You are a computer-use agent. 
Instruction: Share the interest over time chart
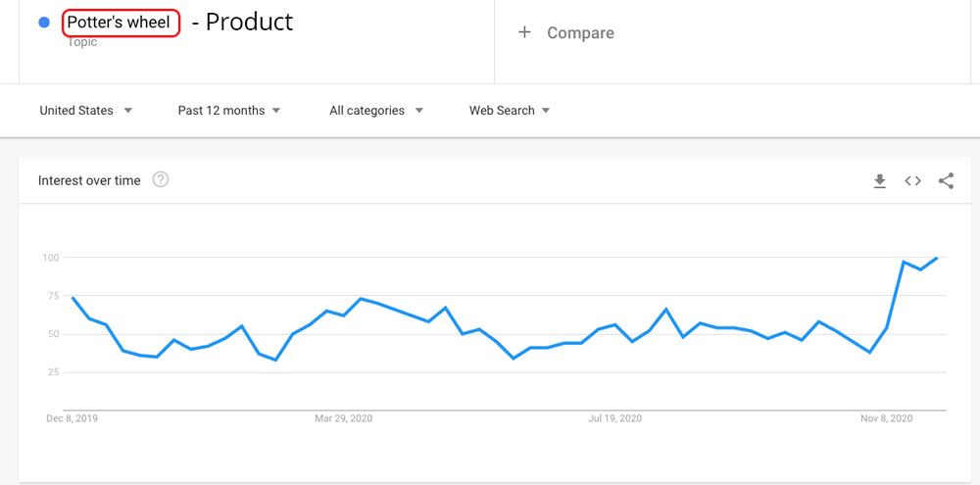pyautogui.click(x=946, y=180)
